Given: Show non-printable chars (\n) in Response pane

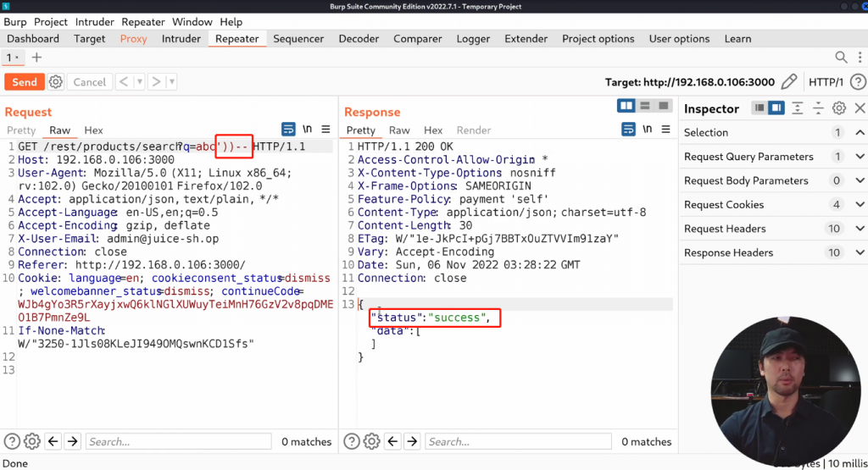Looking at the screenshot, I should click(647, 130).
